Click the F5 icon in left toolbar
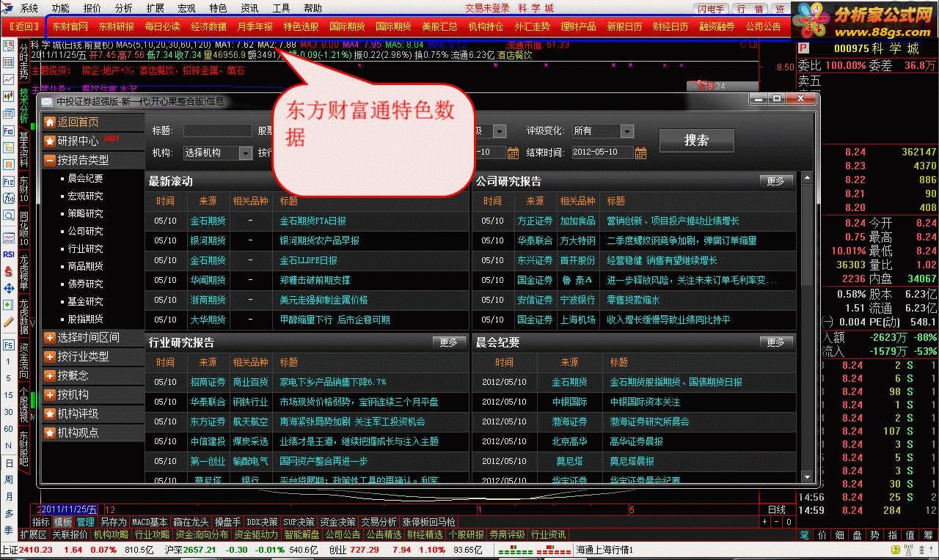 (9, 345)
